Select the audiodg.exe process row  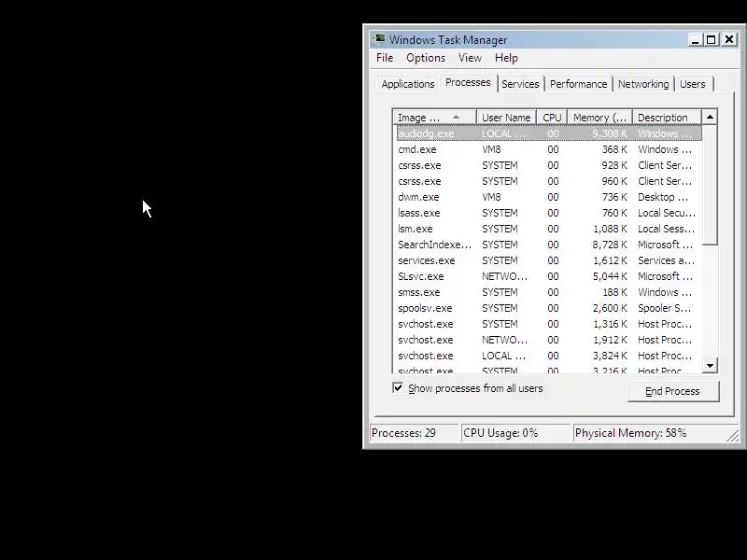tap(549, 133)
